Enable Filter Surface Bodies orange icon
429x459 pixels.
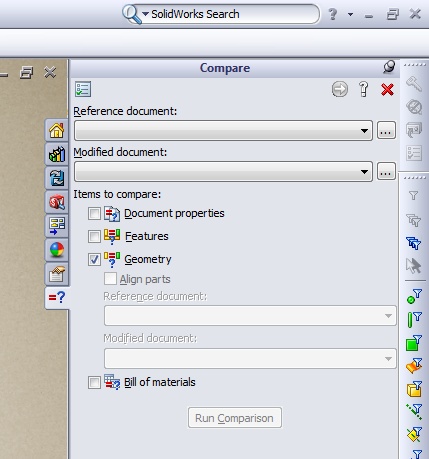point(414,366)
